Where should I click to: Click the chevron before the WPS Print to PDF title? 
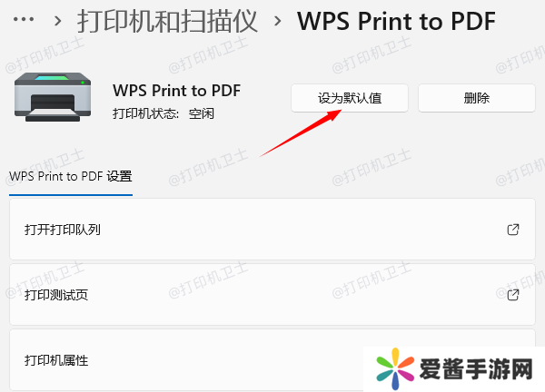[277, 21]
